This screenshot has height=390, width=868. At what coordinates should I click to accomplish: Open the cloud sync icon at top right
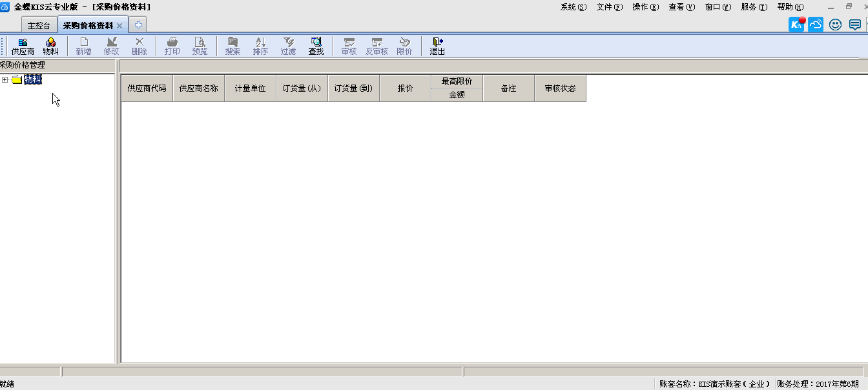click(816, 25)
